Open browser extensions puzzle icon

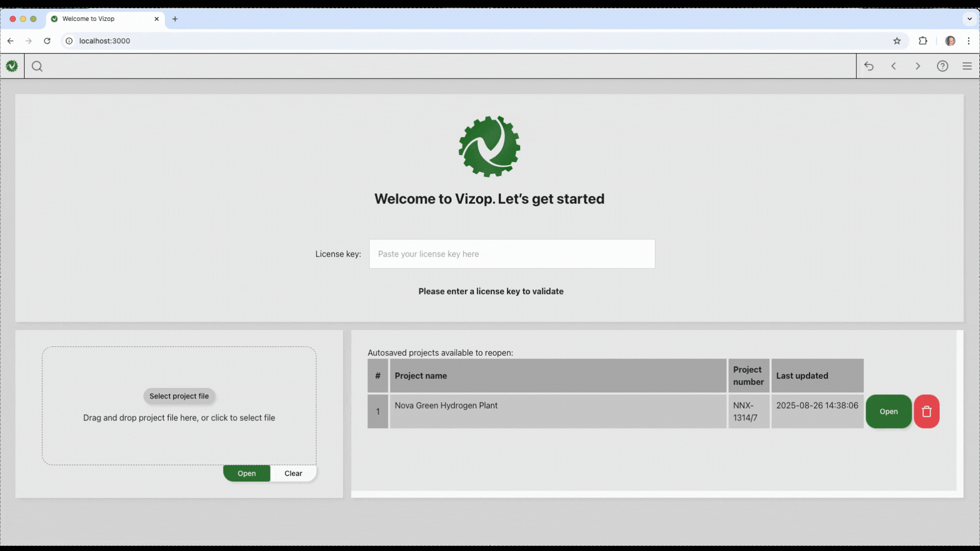(x=923, y=41)
